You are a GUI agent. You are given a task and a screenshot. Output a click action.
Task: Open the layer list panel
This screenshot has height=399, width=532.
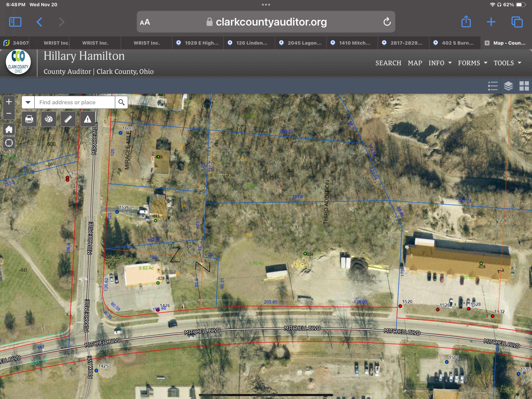click(508, 86)
